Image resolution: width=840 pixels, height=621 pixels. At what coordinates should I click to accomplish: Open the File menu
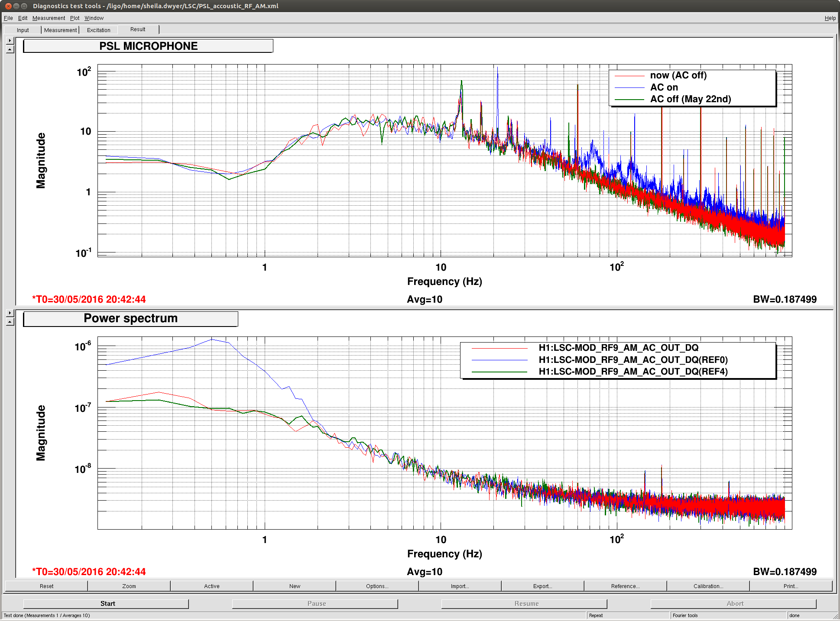coord(8,18)
